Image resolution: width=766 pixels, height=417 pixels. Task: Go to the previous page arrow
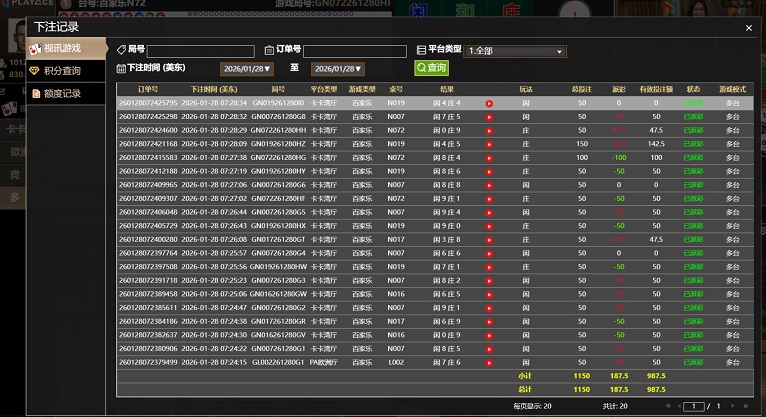coord(677,406)
